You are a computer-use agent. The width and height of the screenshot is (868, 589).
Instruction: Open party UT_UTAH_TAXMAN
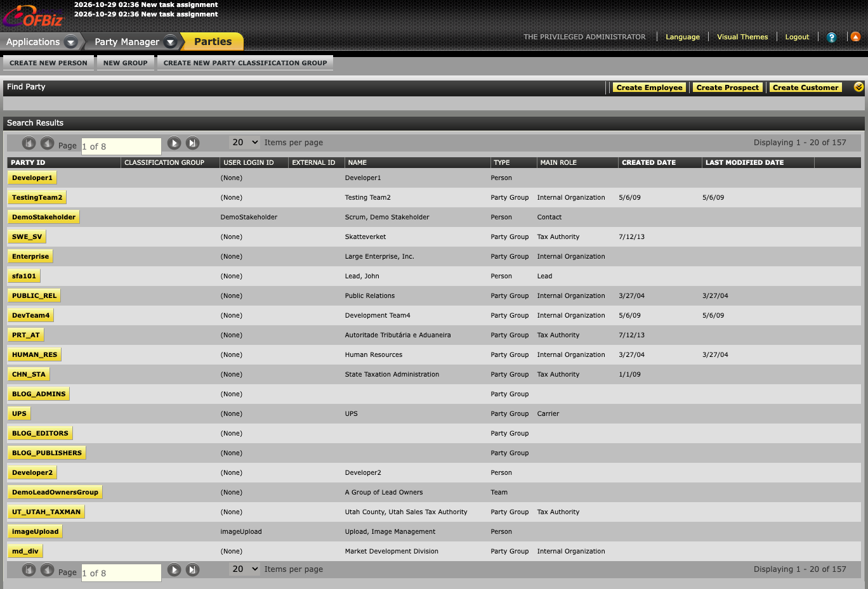point(46,512)
